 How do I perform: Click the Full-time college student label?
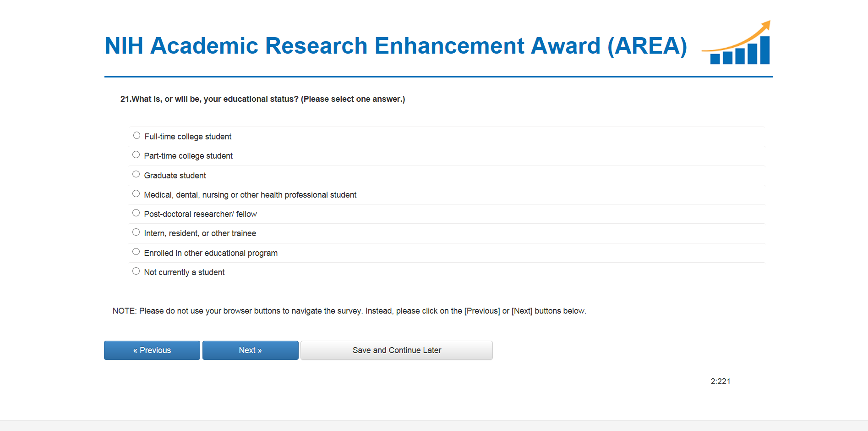[188, 137]
